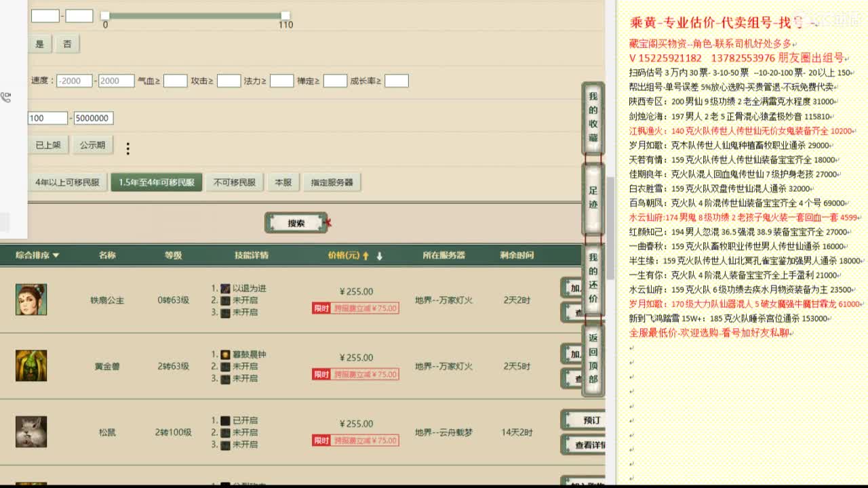This screenshot has width=868, height=488.
Task: Click the 价格(元) column header
Action: pos(344,256)
